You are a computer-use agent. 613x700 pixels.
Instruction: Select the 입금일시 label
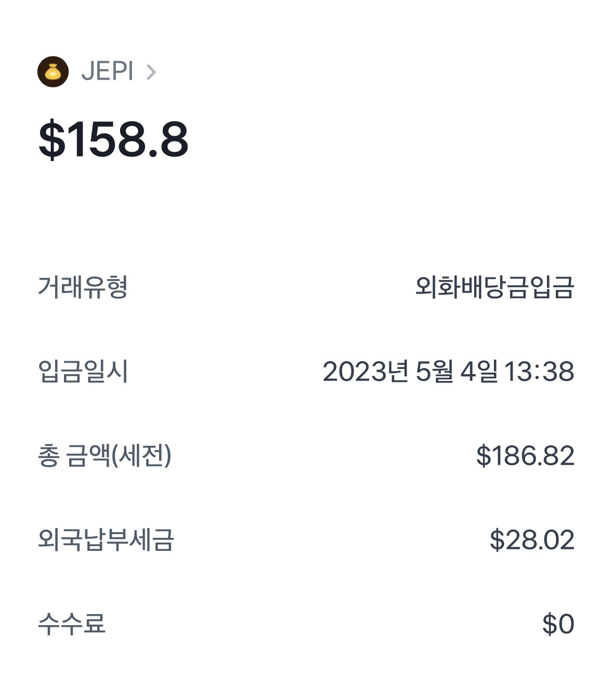click(83, 372)
